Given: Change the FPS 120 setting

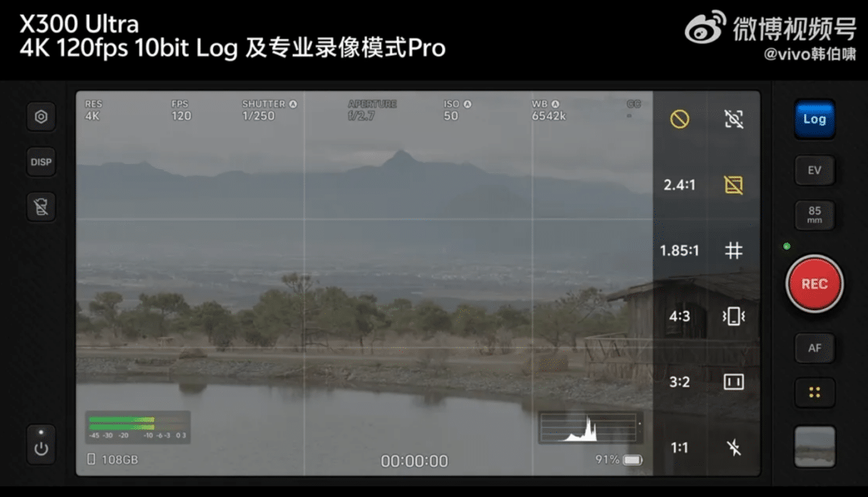Looking at the screenshot, I should click(x=181, y=110).
